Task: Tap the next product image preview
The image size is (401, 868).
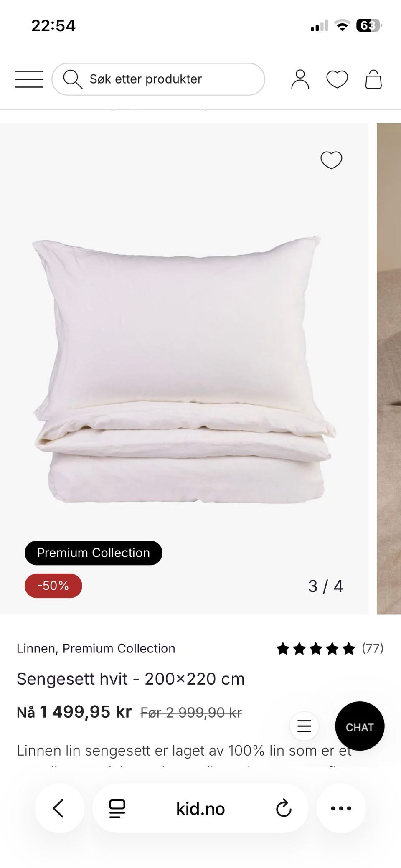Action: point(389,368)
